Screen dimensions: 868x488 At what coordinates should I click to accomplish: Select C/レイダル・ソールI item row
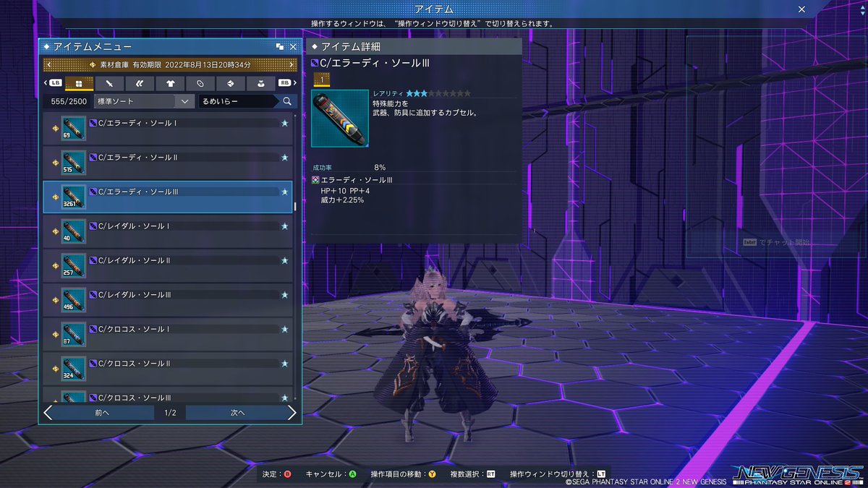pyautogui.click(x=168, y=231)
